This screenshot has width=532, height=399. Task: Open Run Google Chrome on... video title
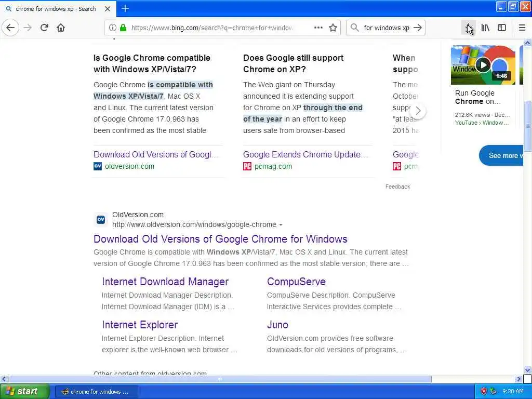point(477,97)
